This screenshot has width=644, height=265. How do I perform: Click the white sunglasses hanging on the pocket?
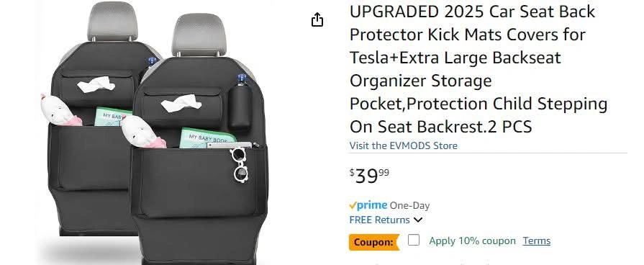coord(240,164)
